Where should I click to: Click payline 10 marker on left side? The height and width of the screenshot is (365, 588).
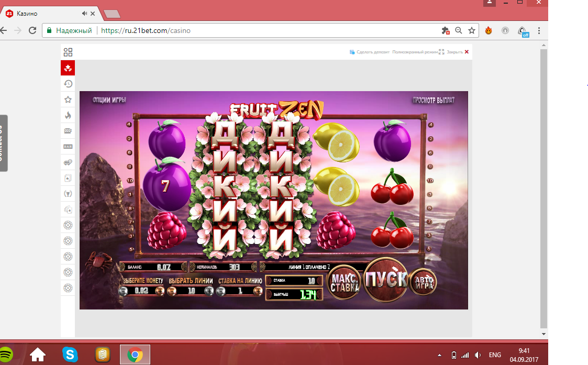coord(130,181)
